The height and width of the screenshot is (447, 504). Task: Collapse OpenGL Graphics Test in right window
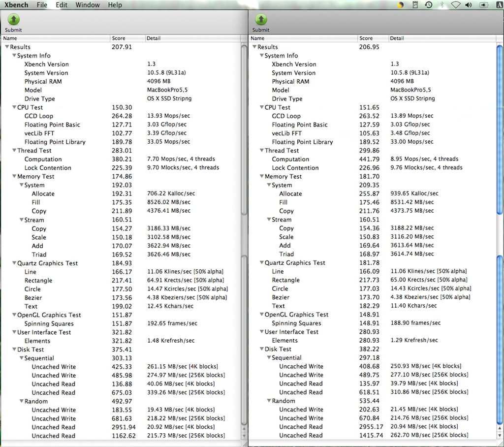pos(261,314)
